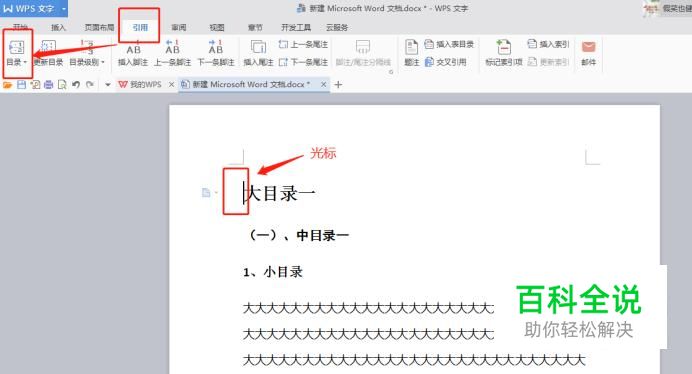Image resolution: width=692 pixels, height=374 pixels.
Task: Switch to the 视图 ribbon tab
Action: pyautogui.click(x=217, y=27)
